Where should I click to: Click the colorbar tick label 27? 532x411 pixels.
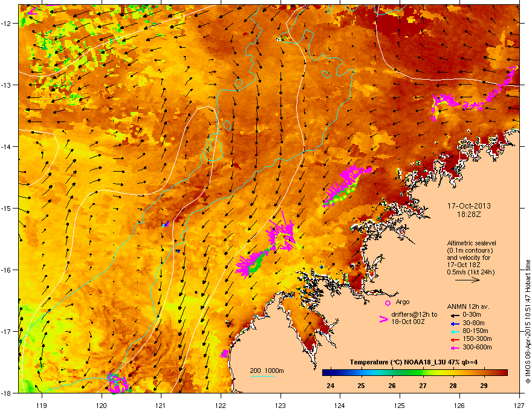423,386
